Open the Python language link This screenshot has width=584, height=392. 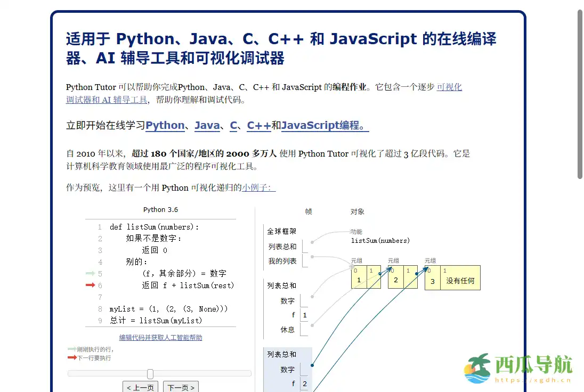(x=165, y=126)
